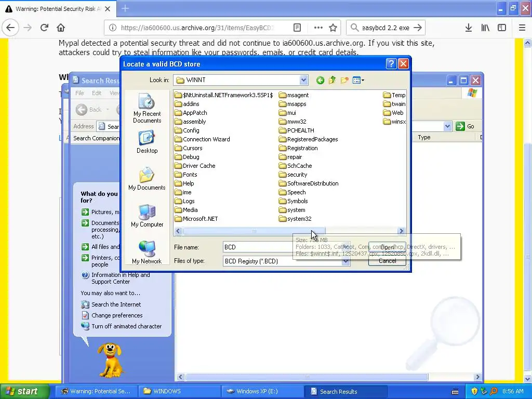Click Go button in Search Results window

[465, 126]
